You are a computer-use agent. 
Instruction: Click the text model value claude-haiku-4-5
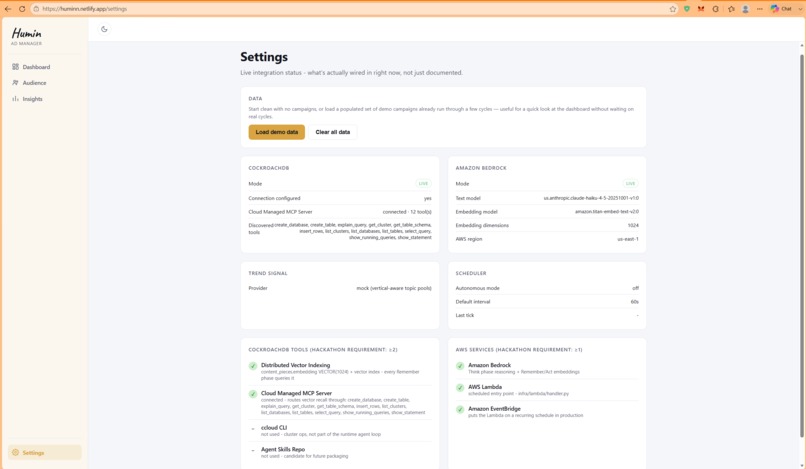[x=591, y=198]
